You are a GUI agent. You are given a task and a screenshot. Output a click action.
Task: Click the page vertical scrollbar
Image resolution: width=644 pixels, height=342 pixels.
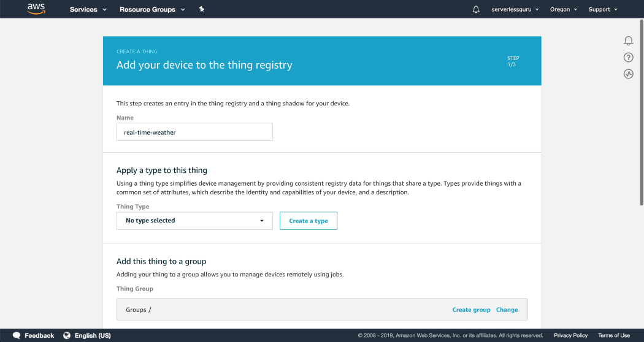(x=642, y=112)
